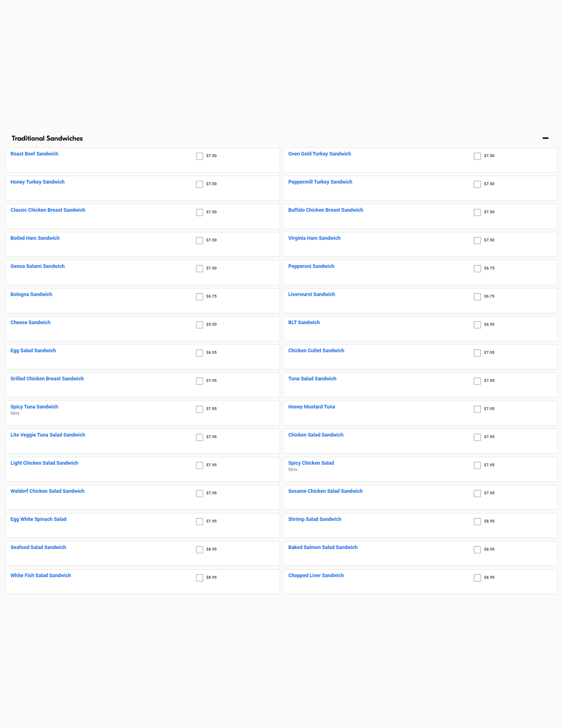This screenshot has width=563, height=728.
Task: Check the Roast Beef Sandwich checkbox
Action: click(200, 156)
